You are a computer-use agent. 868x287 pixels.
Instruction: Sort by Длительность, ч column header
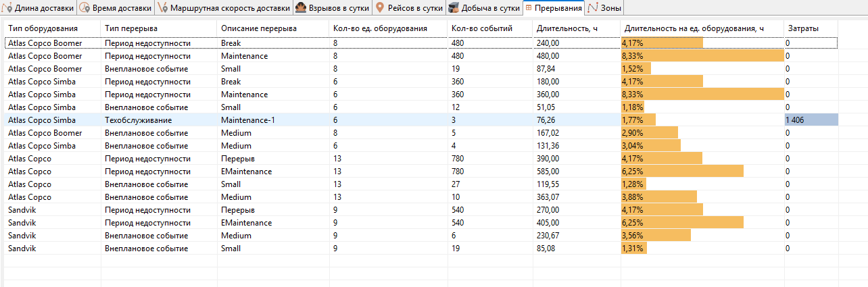pyautogui.click(x=577, y=28)
